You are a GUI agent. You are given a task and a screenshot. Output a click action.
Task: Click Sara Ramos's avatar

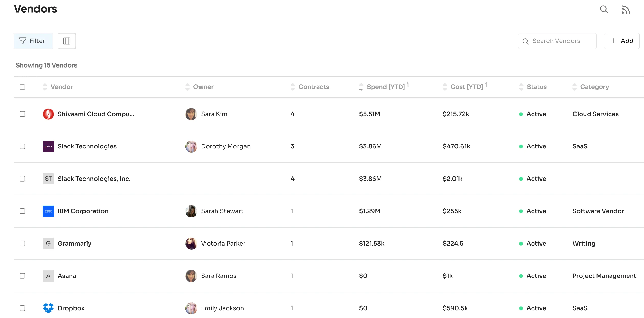191,276
